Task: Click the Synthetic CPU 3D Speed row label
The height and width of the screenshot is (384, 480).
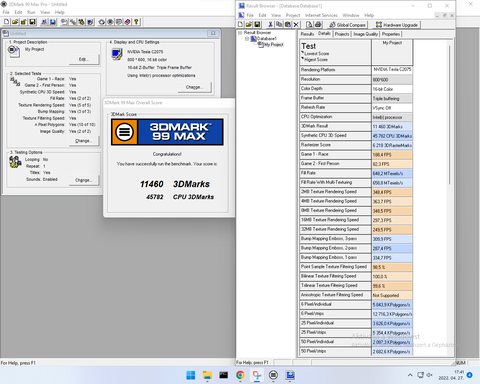Action: point(335,136)
